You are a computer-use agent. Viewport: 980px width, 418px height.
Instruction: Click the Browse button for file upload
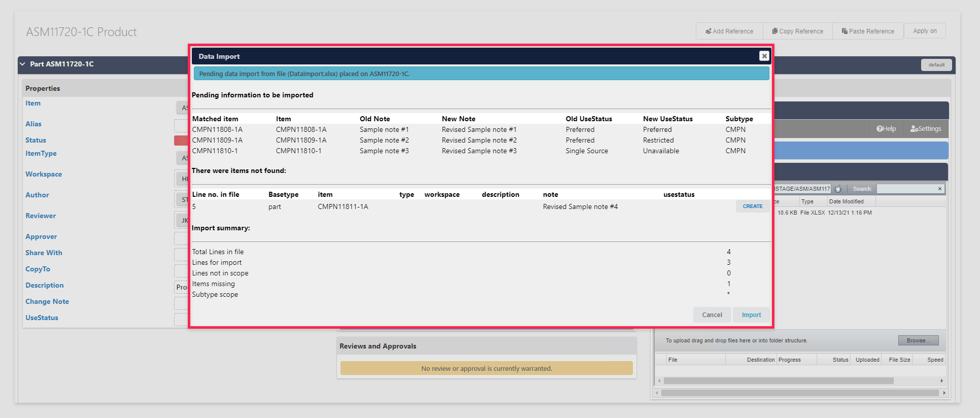coord(919,340)
